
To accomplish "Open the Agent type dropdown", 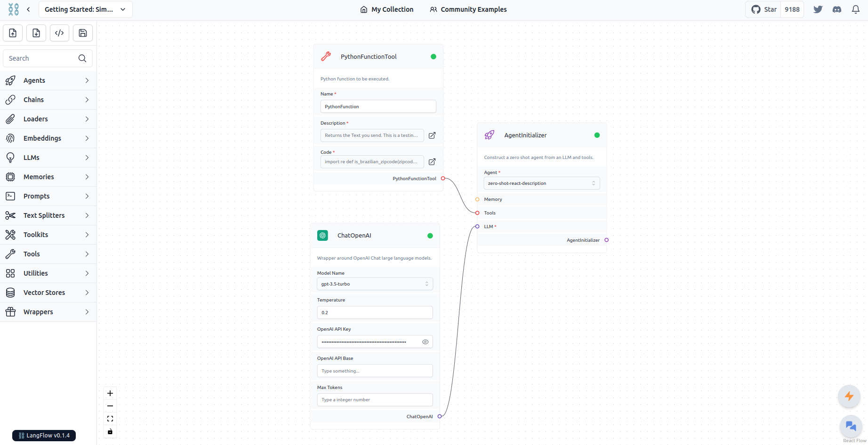I will (542, 183).
